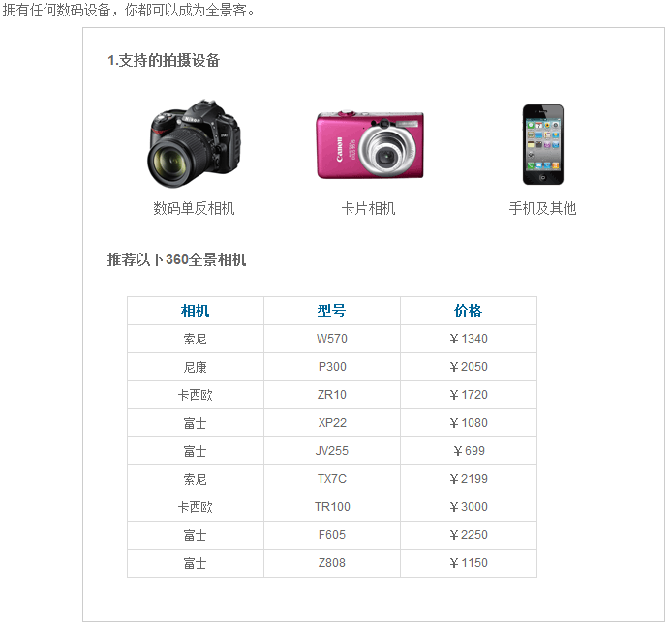Select the ZR10 model cell

332,395
